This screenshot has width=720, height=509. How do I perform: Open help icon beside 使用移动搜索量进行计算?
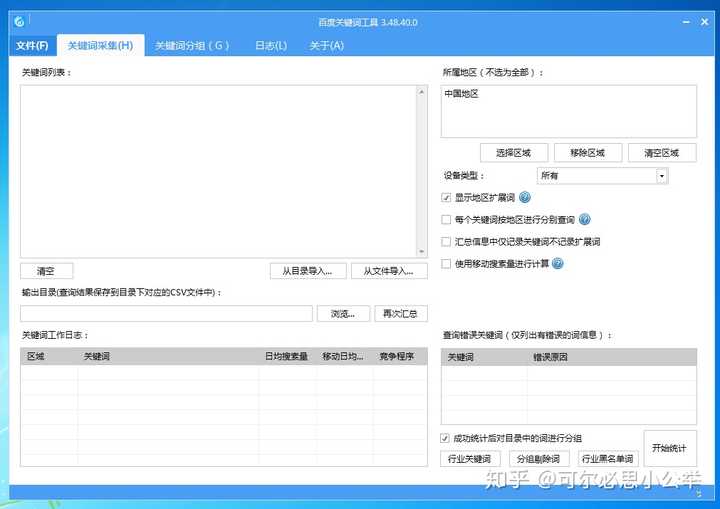pyautogui.click(x=557, y=264)
